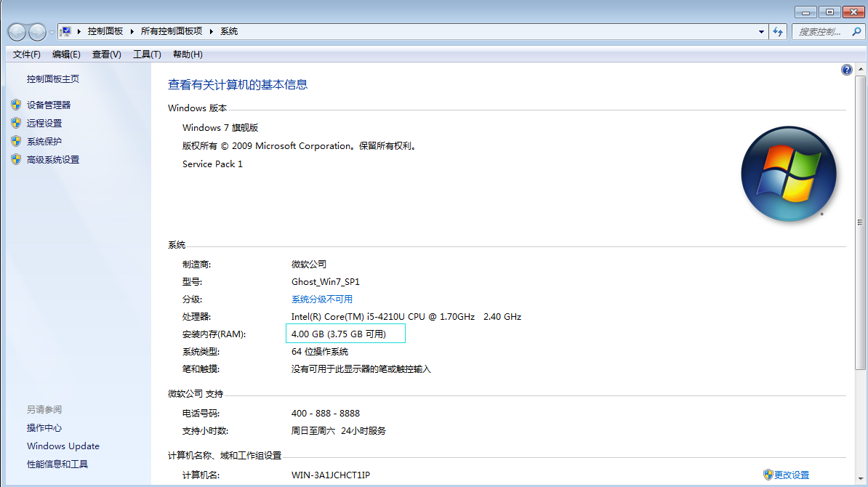Click the blue help question mark icon
The image size is (868, 487).
[846, 70]
